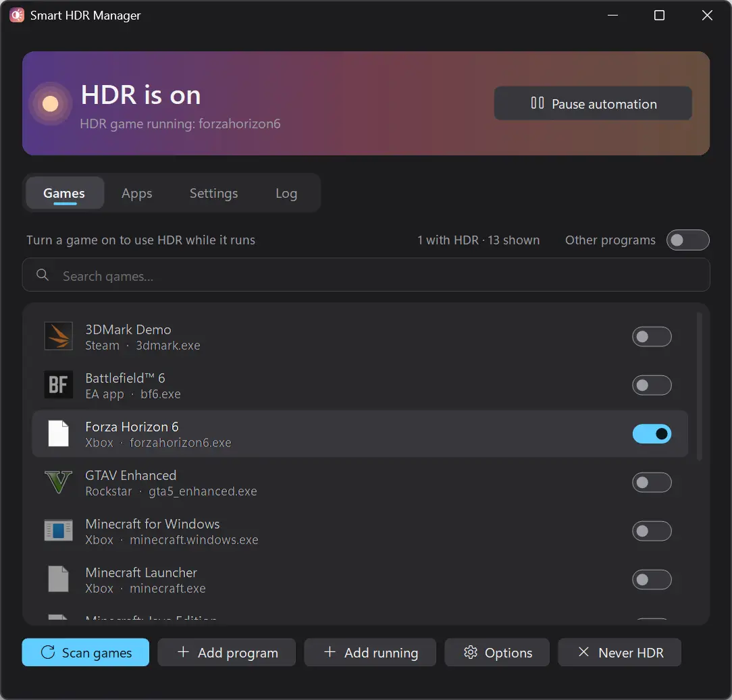The height and width of the screenshot is (700, 732).
Task: Click the 'HDR is on' heading
Action: click(140, 95)
